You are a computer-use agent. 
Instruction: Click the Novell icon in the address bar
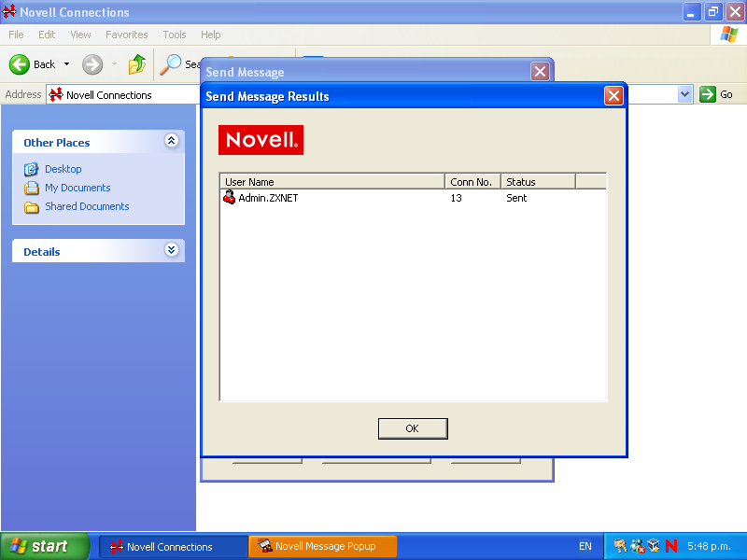56,94
